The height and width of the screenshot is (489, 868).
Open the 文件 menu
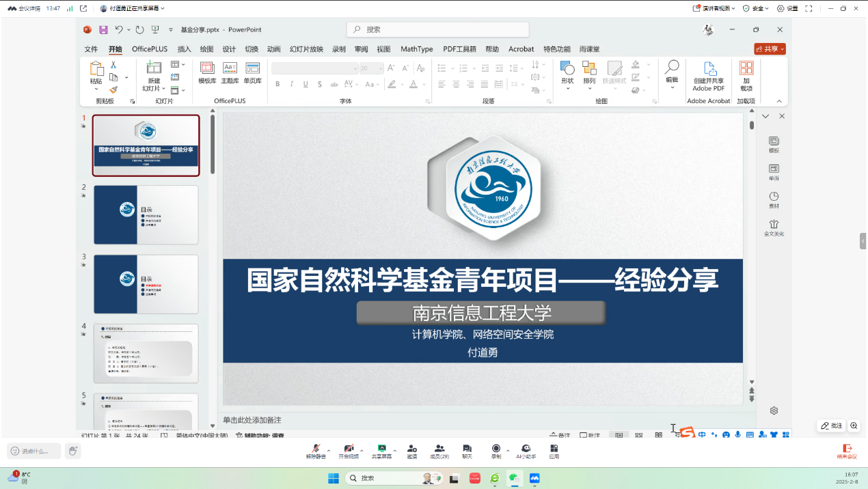pos(92,49)
